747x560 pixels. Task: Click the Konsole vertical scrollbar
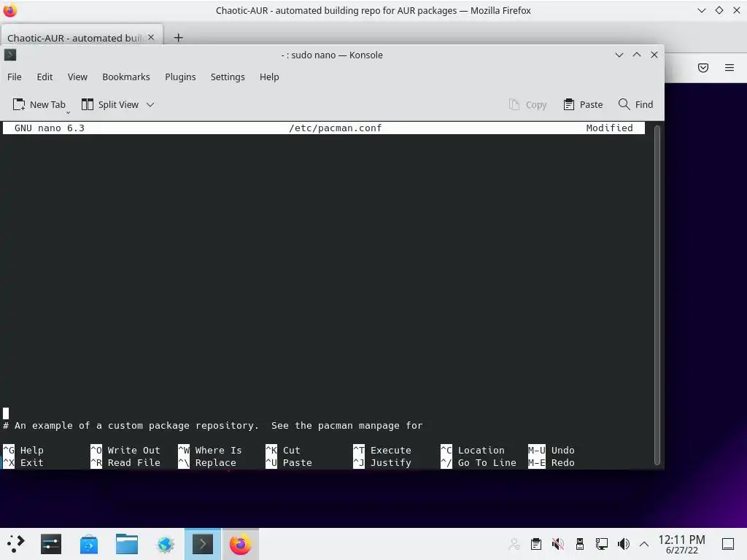[x=657, y=295]
